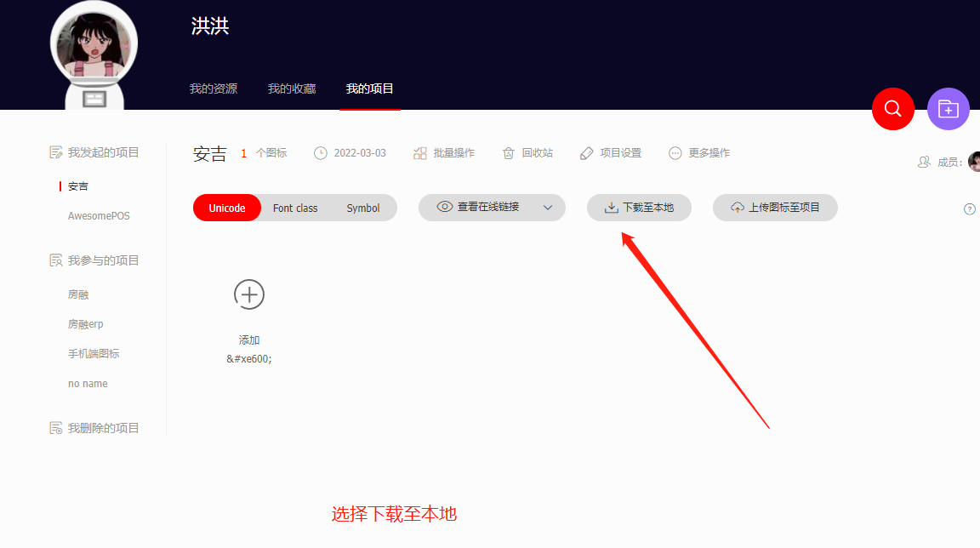
Task: Click the 我删除的项目 list icon
Action: point(55,428)
